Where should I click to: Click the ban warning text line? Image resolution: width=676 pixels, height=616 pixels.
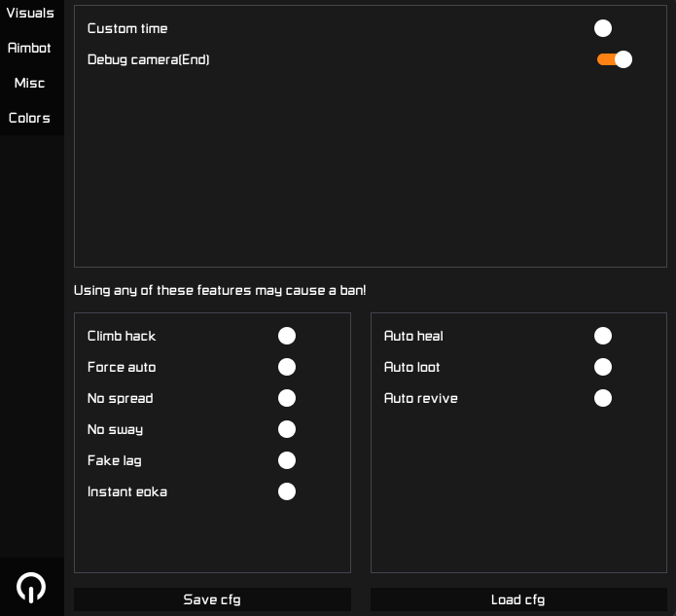pos(220,291)
